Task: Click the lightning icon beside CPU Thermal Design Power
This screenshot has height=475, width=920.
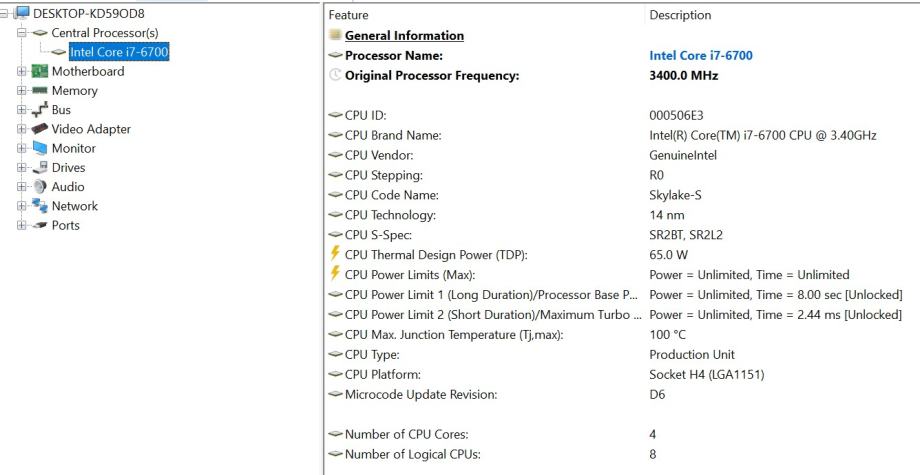Action: point(335,255)
